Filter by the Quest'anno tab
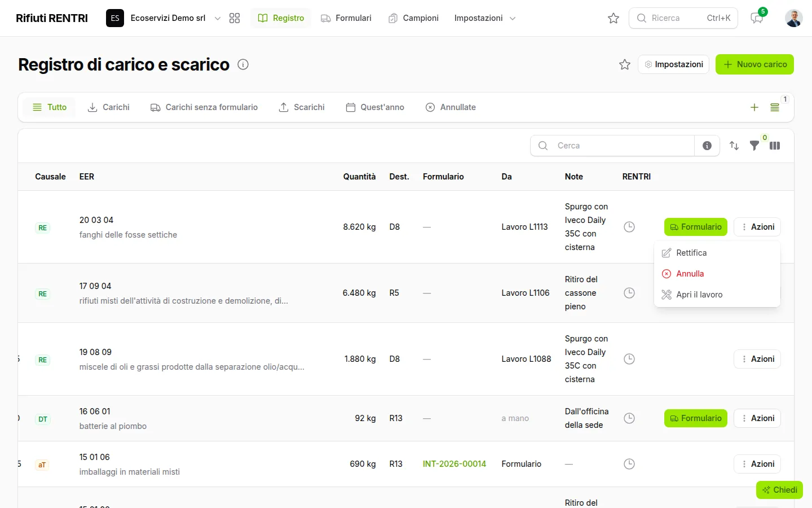This screenshot has height=508, width=812. (375, 107)
